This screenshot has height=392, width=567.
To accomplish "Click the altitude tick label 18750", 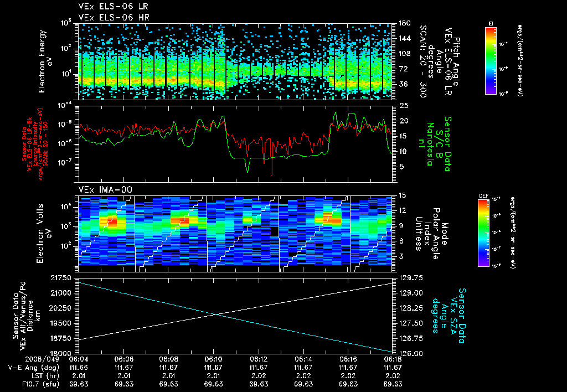I will coord(61,338).
